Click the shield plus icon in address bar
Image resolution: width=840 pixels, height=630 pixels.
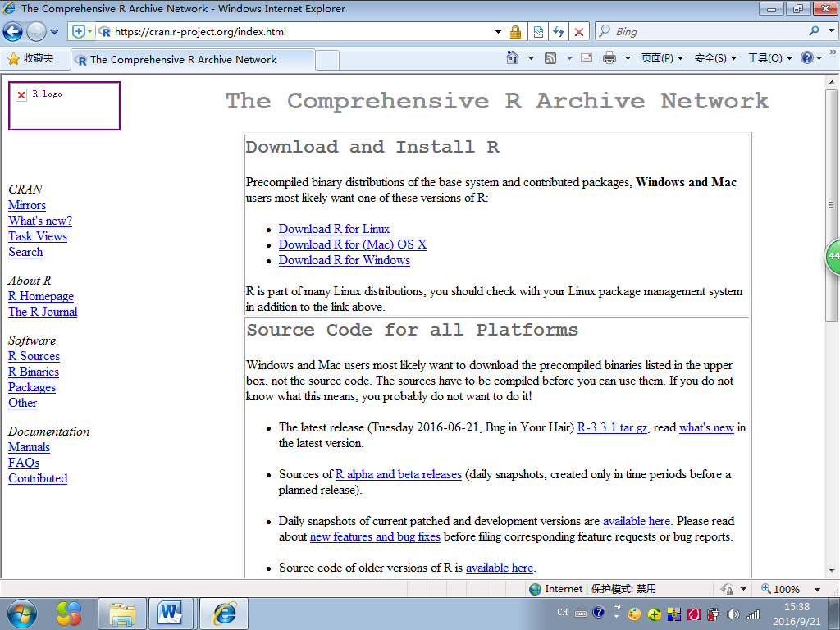click(78, 32)
